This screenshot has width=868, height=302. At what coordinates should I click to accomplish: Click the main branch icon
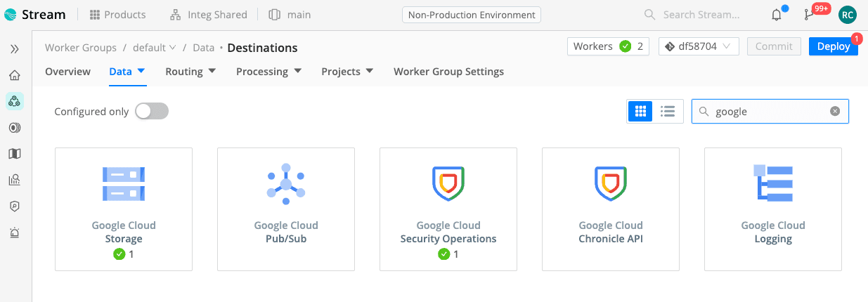point(275,15)
